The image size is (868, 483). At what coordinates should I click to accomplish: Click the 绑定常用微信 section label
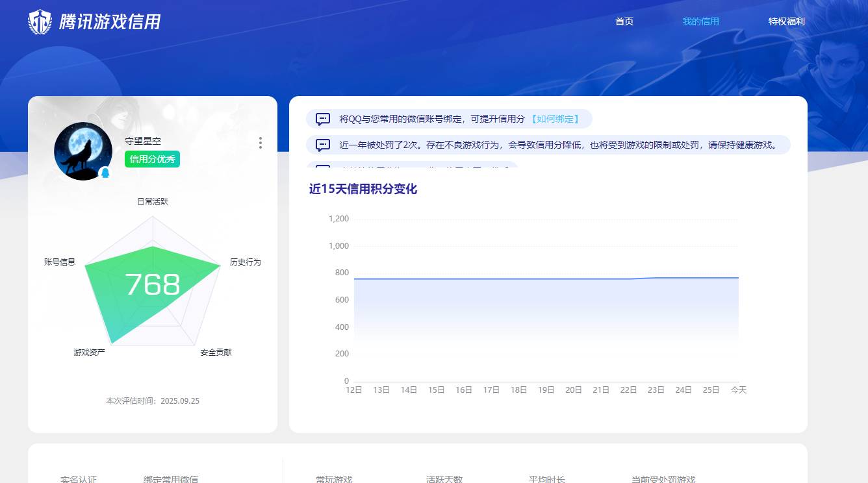[x=172, y=478]
